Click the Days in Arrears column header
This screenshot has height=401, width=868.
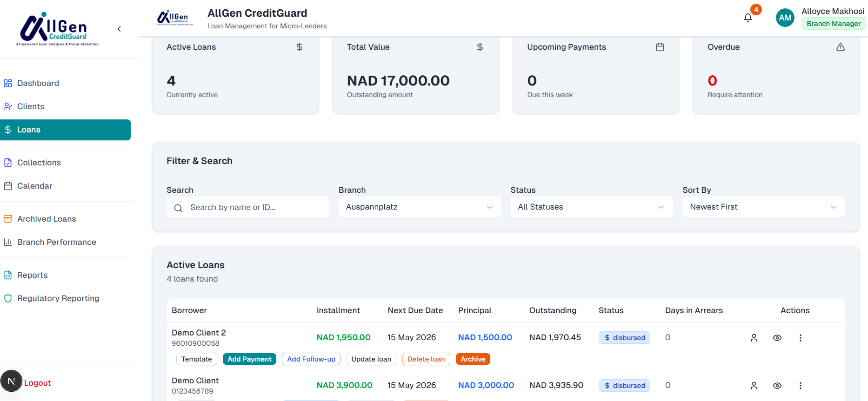click(x=694, y=310)
